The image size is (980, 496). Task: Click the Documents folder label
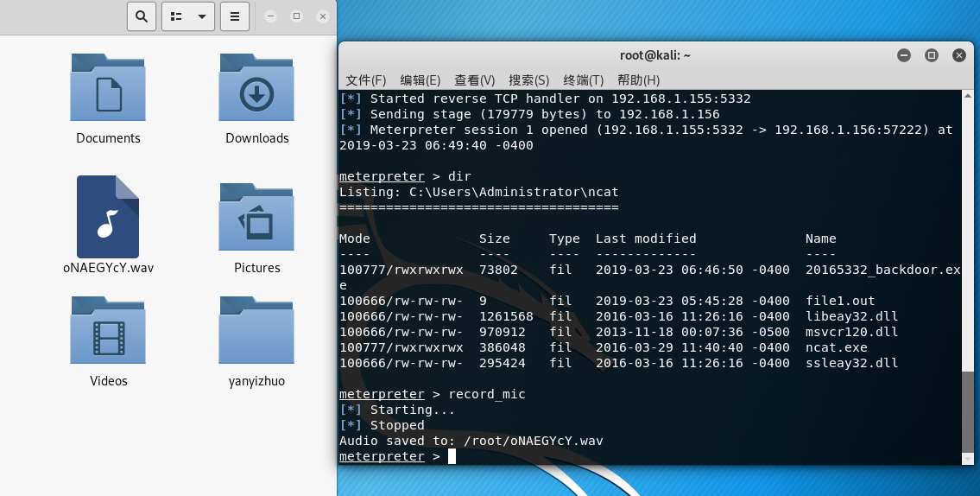tap(108, 138)
